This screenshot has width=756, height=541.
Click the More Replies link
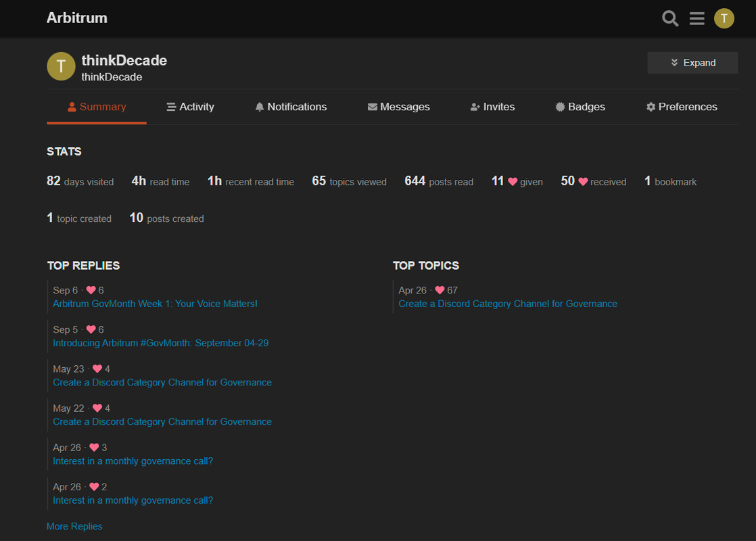coord(74,527)
